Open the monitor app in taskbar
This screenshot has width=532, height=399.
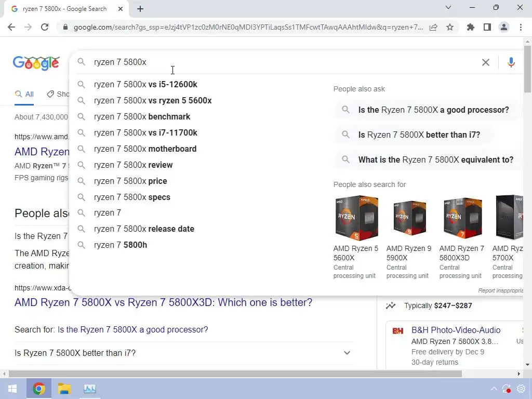(89, 389)
